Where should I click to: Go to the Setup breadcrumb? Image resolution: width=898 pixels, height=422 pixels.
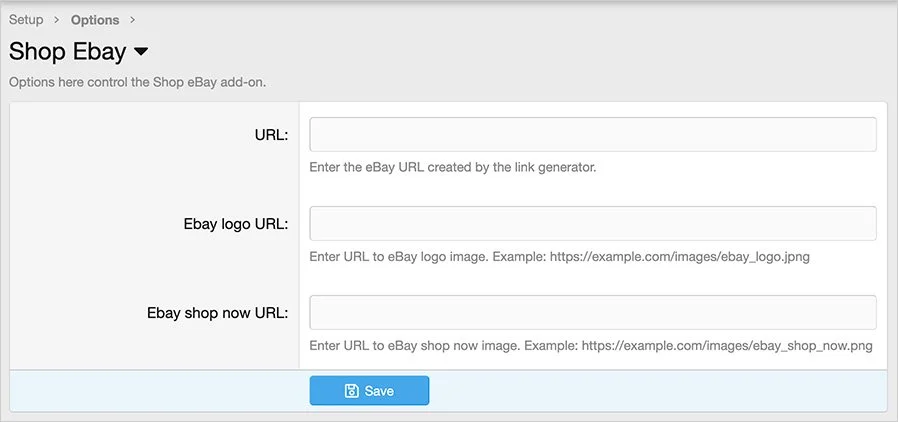pyautogui.click(x=26, y=20)
